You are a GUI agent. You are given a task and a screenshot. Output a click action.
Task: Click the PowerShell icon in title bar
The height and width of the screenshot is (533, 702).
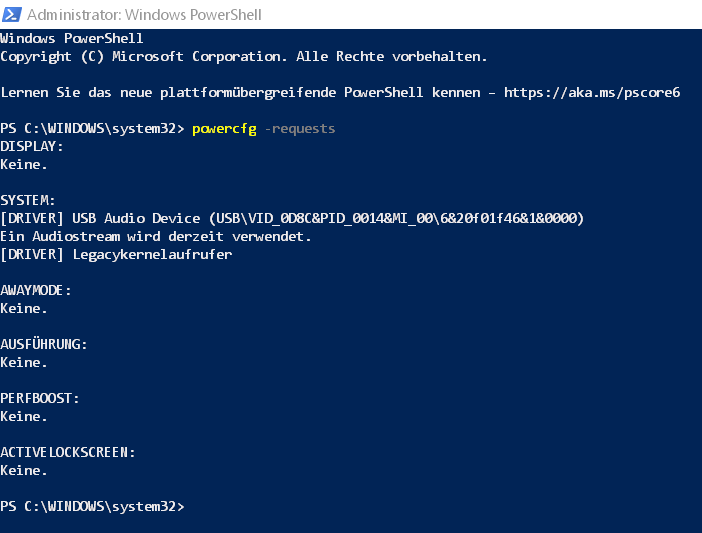point(11,14)
